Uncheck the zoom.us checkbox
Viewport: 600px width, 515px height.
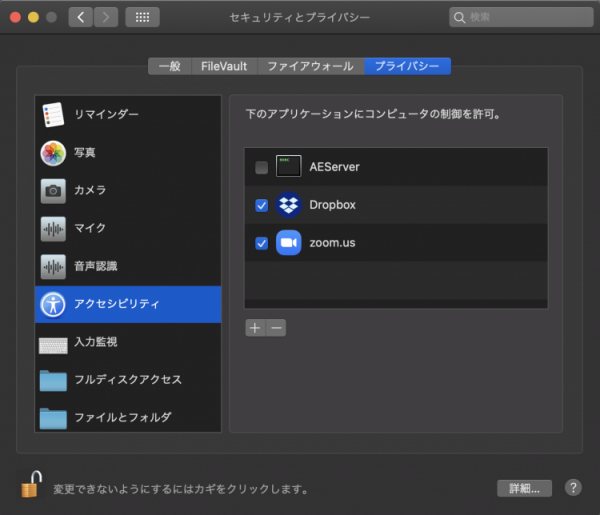click(261, 243)
